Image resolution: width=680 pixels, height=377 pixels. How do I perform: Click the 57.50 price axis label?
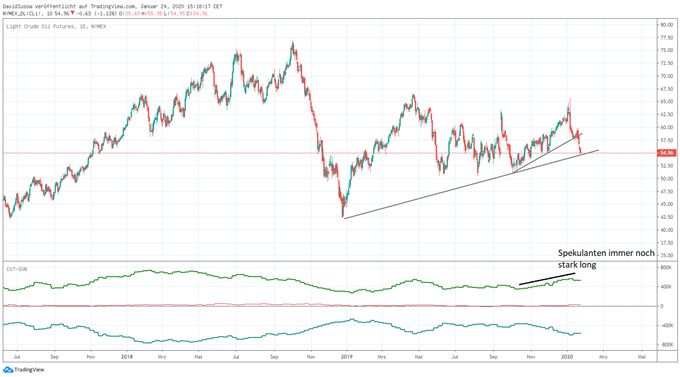[666, 140]
